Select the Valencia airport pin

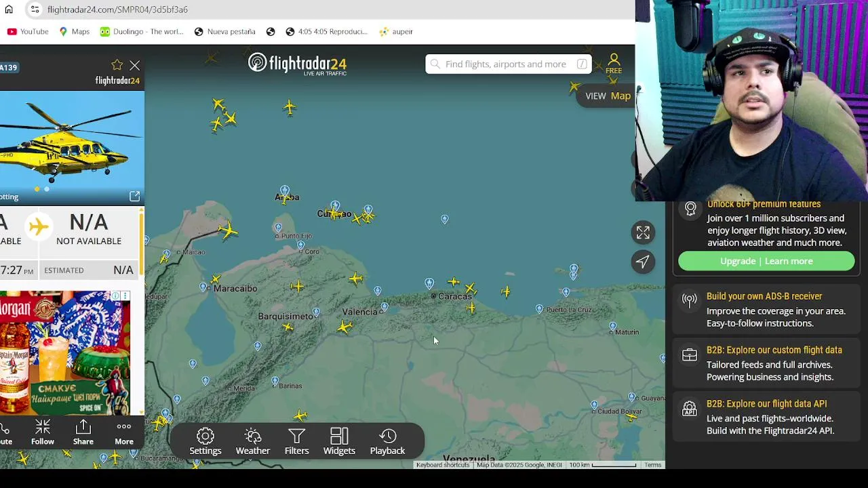point(384,307)
